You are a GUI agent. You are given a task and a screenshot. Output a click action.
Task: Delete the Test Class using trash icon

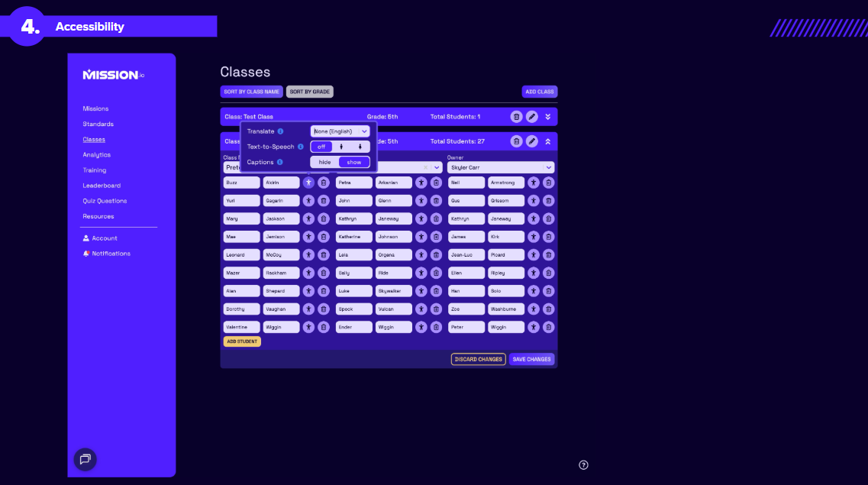point(516,117)
